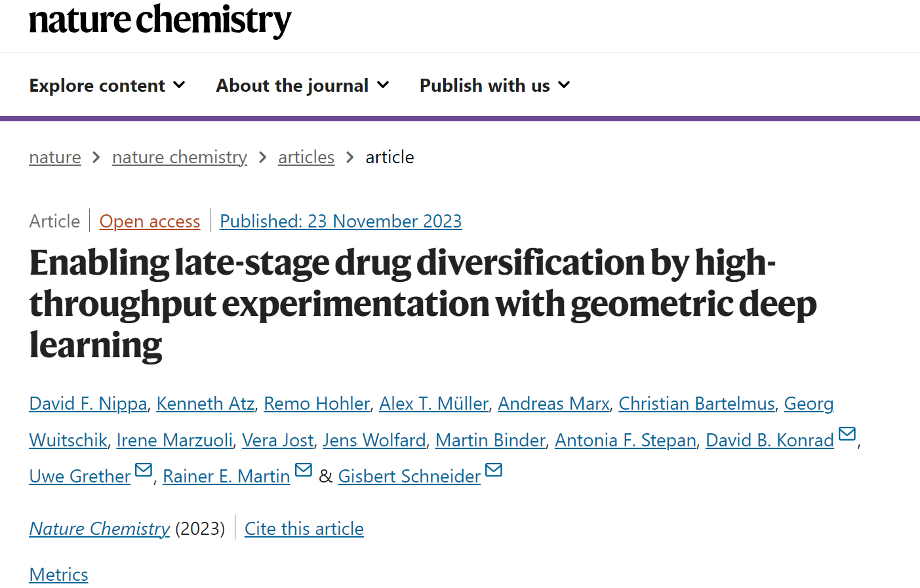
Task: Expand Publish with us menu
Action: (494, 86)
